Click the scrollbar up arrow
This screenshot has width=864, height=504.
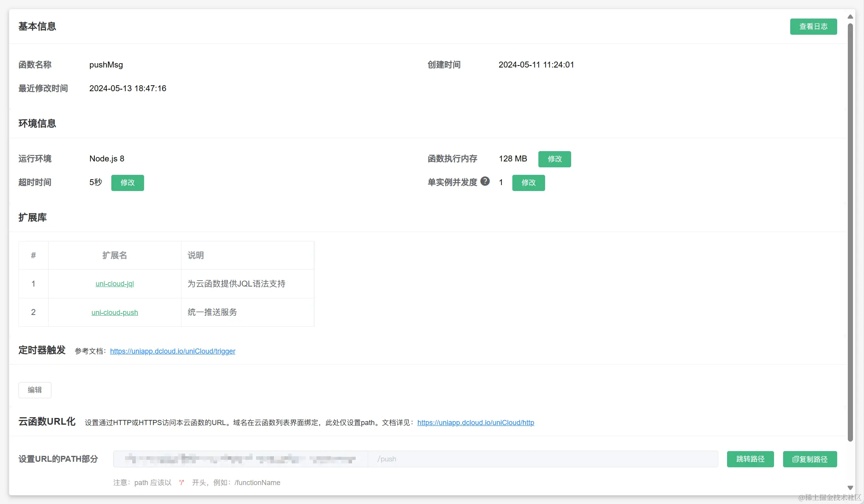[x=850, y=17]
